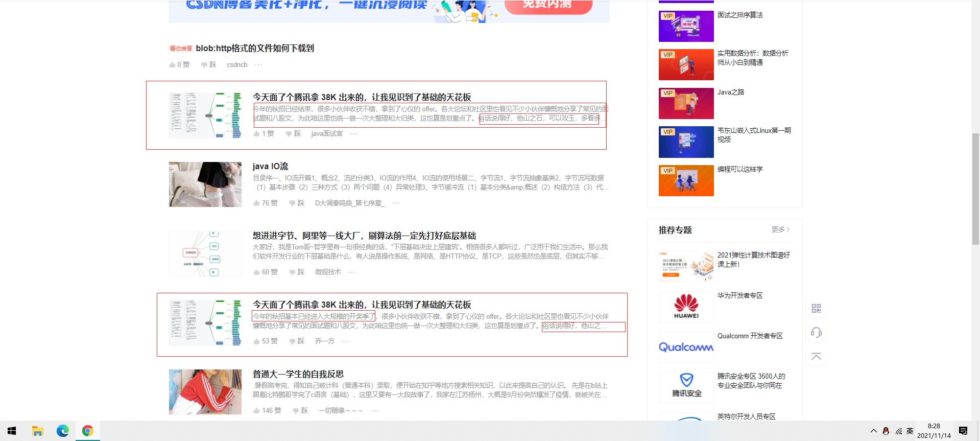The width and height of the screenshot is (980, 441).
Task: Open File Explorer from the taskbar
Action: tap(37, 431)
